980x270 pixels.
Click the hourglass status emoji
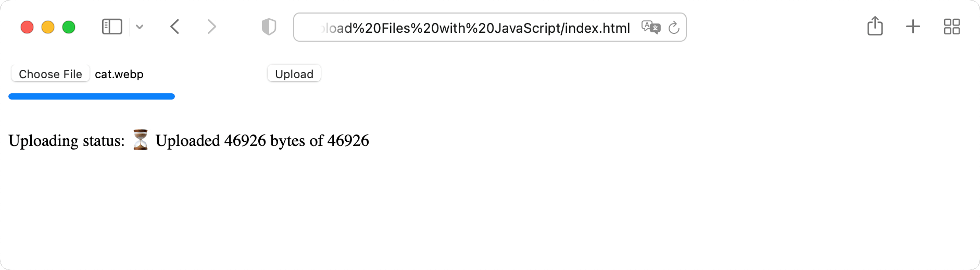pyautogui.click(x=140, y=140)
